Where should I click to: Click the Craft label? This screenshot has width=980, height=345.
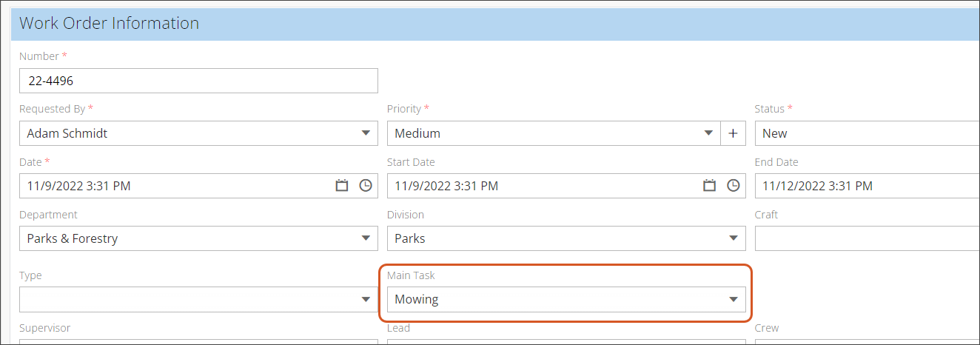point(767,215)
